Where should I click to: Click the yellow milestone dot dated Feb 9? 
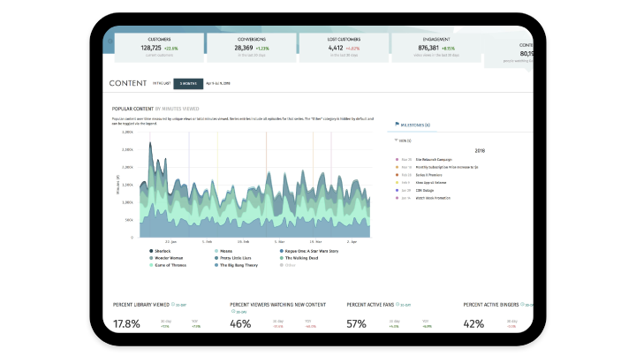(x=397, y=183)
